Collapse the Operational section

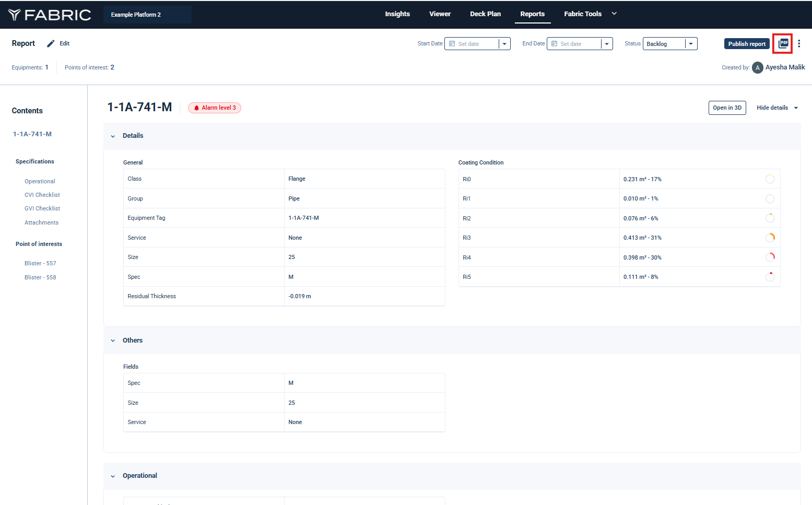pos(113,476)
